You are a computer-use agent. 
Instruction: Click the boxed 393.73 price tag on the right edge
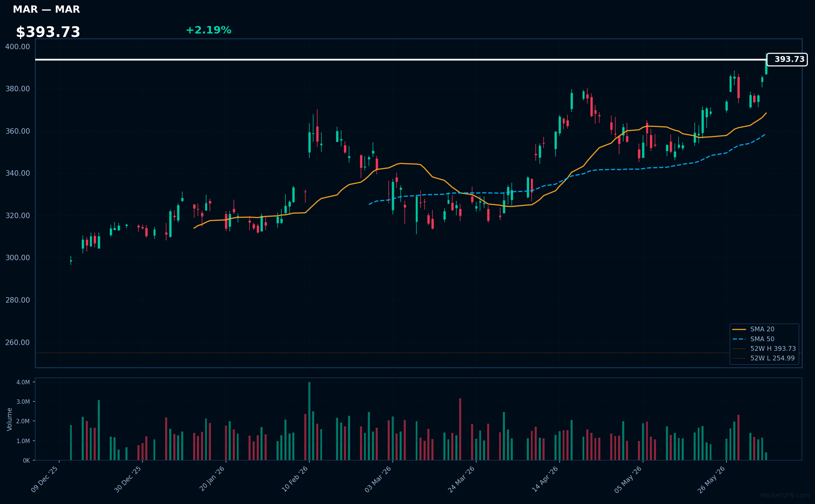click(787, 59)
